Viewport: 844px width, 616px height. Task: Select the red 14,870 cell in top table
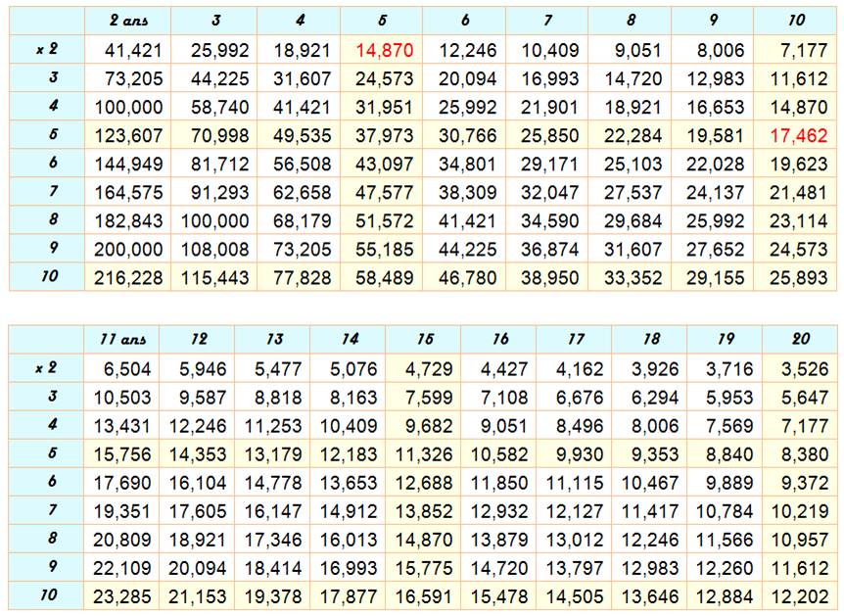point(383,50)
